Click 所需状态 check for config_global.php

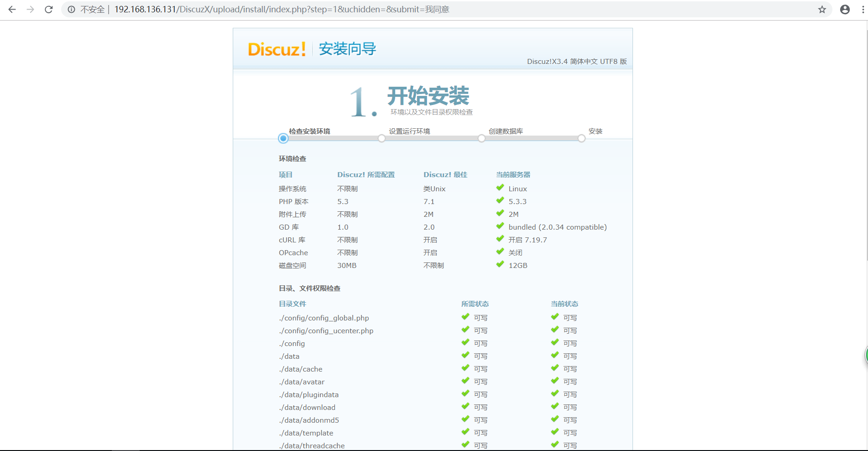point(465,316)
